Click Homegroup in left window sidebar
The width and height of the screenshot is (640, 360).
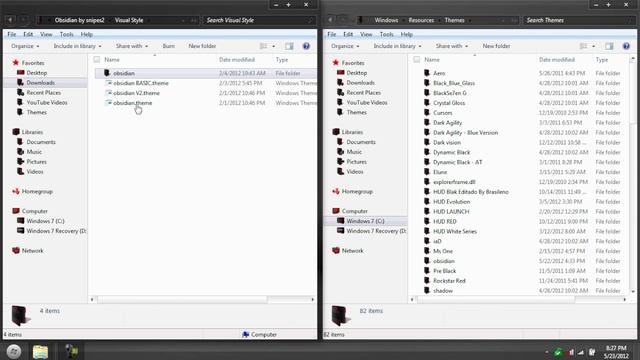pos(37,191)
